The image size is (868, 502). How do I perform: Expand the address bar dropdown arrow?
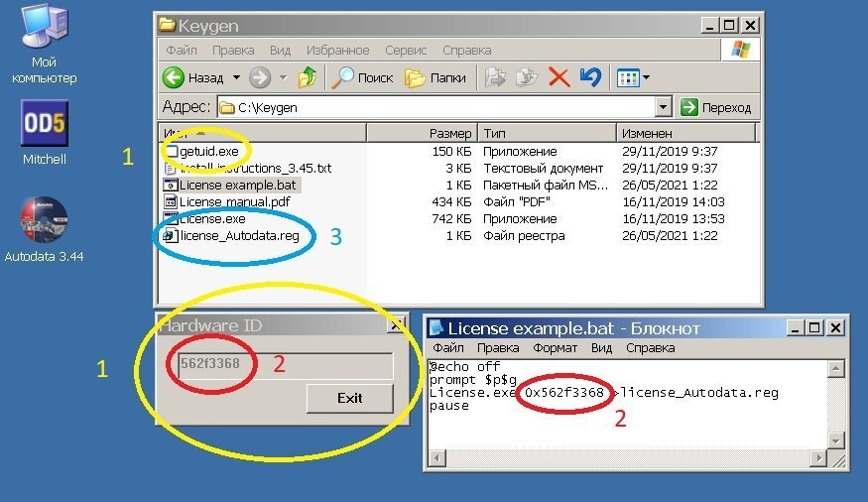click(x=664, y=107)
